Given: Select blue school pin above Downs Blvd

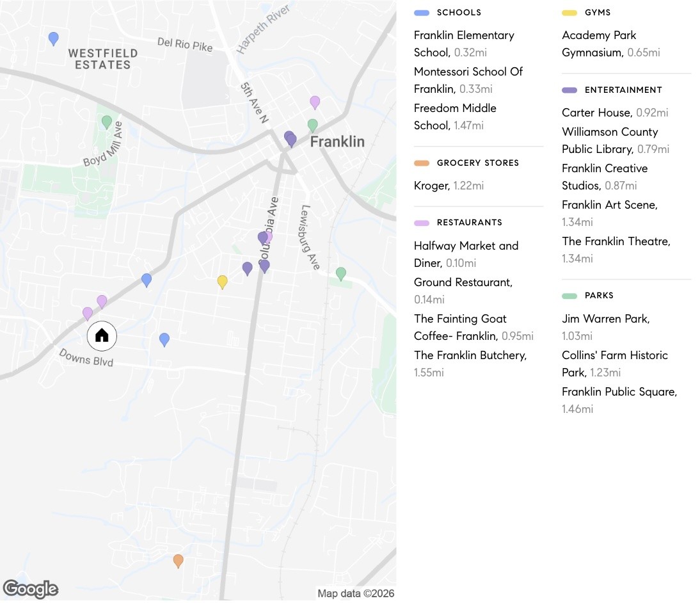Looking at the screenshot, I should (164, 339).
